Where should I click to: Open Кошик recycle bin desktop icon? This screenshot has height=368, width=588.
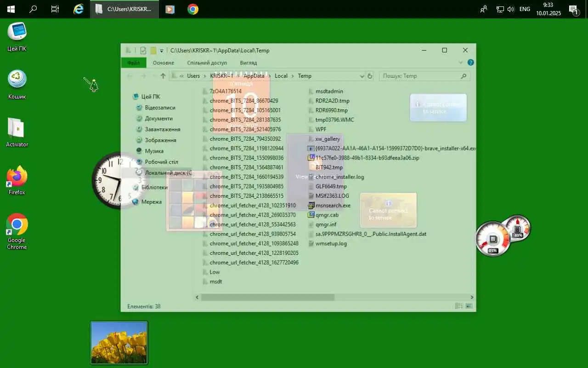[x=17, y=85]
